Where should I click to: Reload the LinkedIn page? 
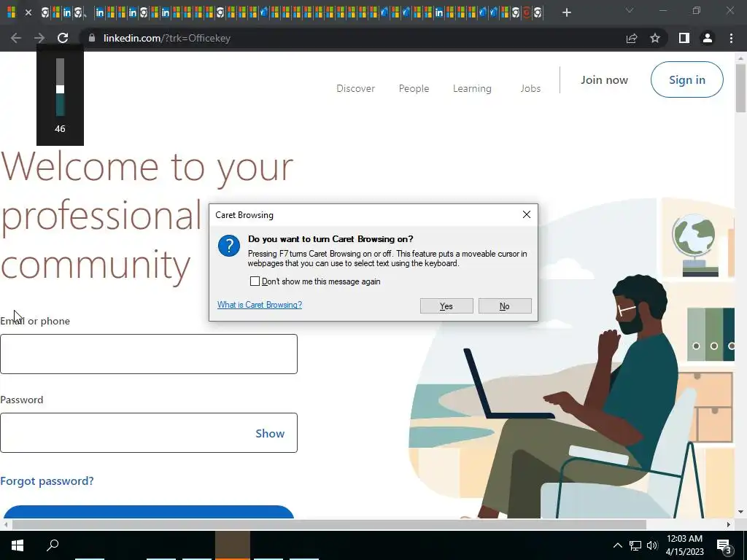pyautogui.click(x=63, y=38)
